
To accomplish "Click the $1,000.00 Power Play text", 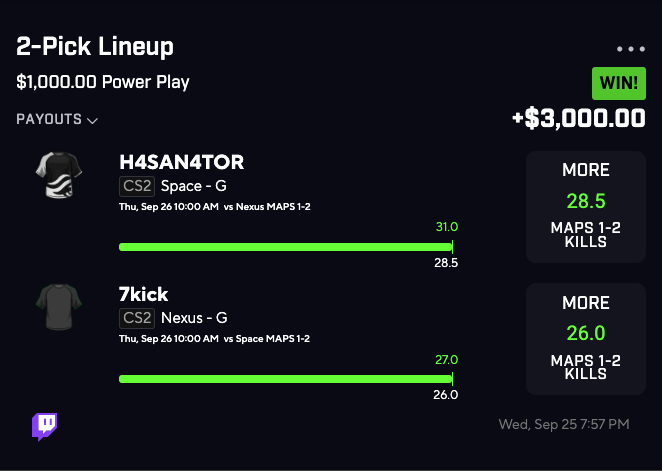I will 103,82.
